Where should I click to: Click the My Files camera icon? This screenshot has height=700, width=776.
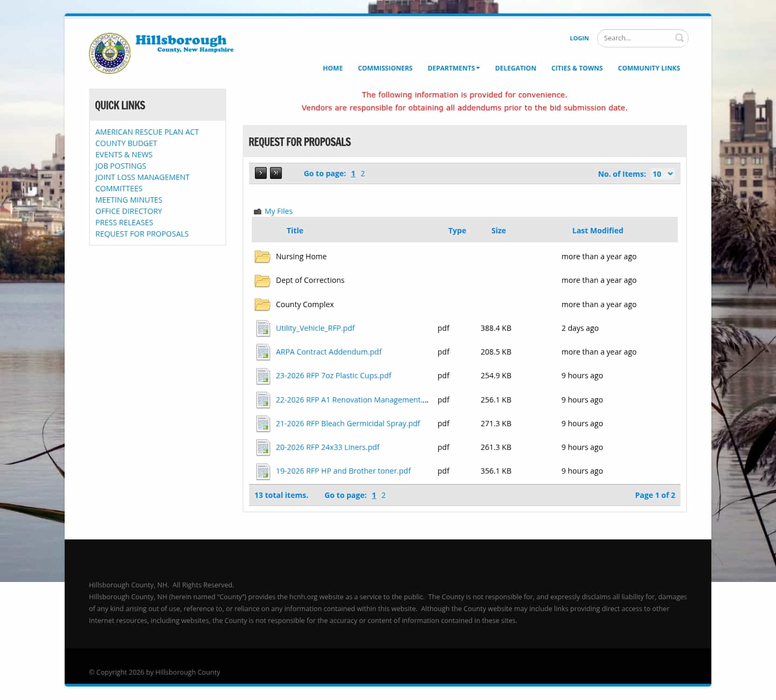[x=258, y=211]
